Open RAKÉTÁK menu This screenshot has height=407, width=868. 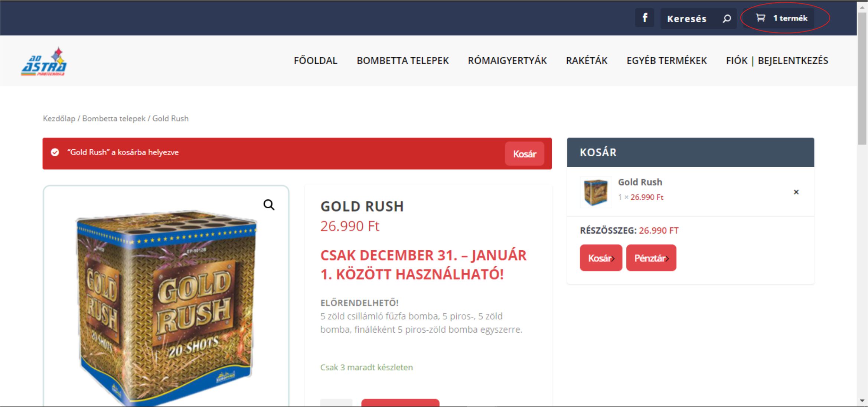[x=587, y=61]
